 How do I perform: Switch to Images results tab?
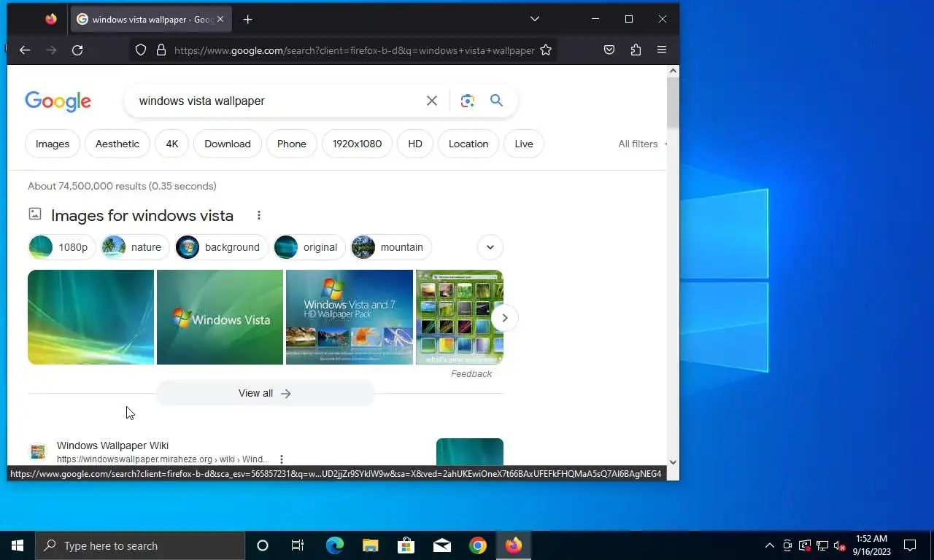pos(53,144)
